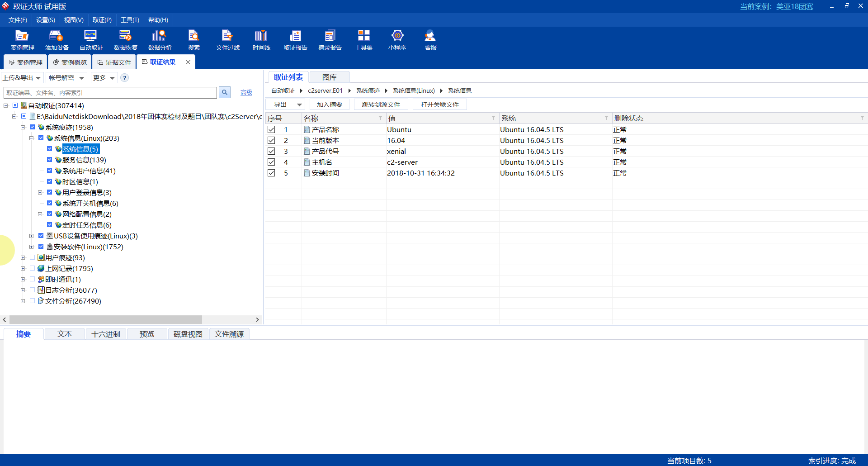This screenshot has height=466, width=868.
Task: Open the 时间线 view
Action: click(261, 40)
